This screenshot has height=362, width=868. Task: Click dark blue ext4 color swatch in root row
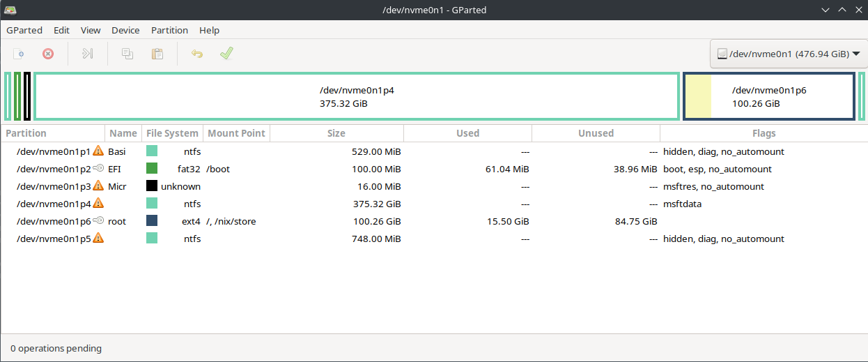click(x=152, y=220)
